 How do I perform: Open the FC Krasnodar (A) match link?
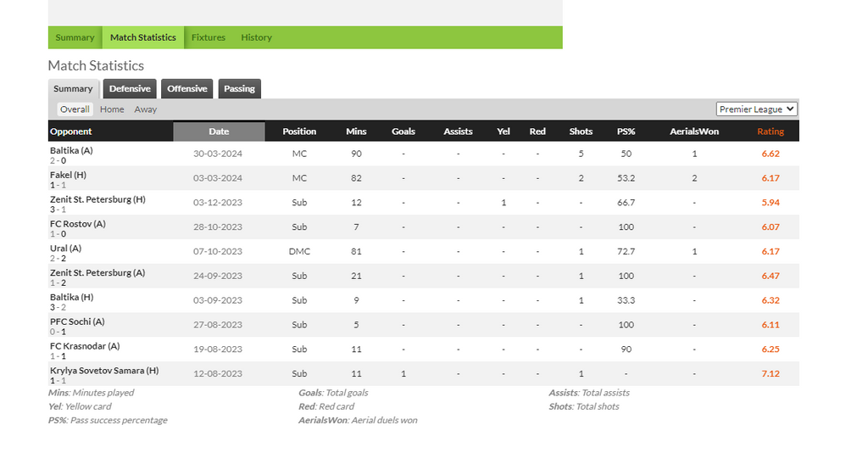(x=85, y=346)
